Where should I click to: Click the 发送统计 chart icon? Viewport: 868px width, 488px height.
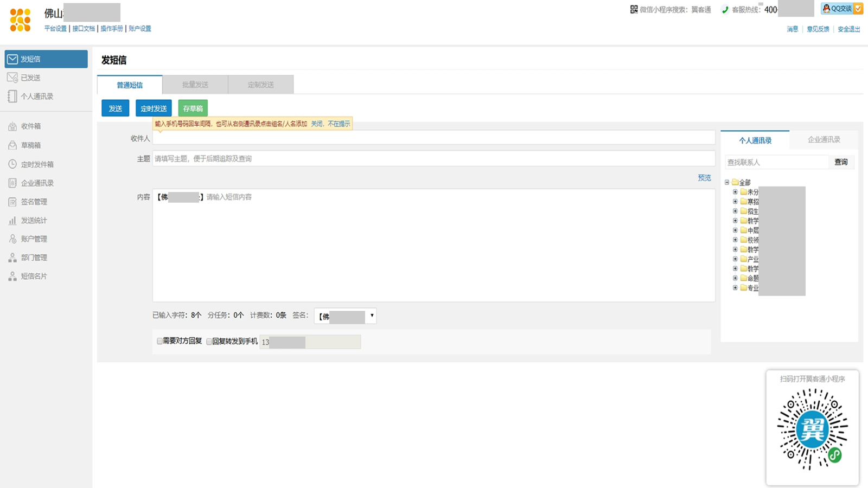click(x=12, y=221)
